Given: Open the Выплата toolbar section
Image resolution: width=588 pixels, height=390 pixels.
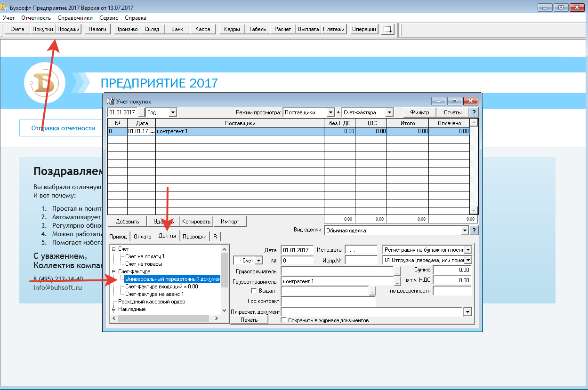Looking at the screenshot, I should (308, 29).
